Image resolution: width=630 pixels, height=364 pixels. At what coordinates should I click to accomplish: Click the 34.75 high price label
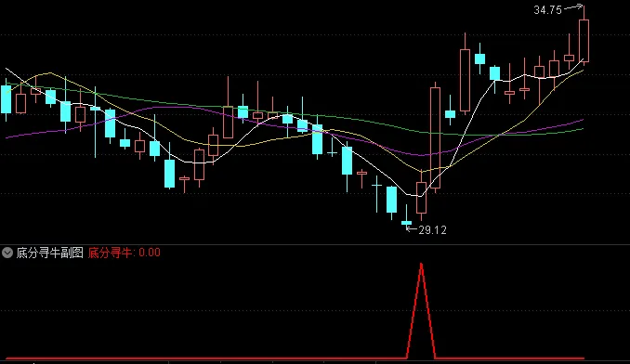pyautogui.click(x=547, y=10)
